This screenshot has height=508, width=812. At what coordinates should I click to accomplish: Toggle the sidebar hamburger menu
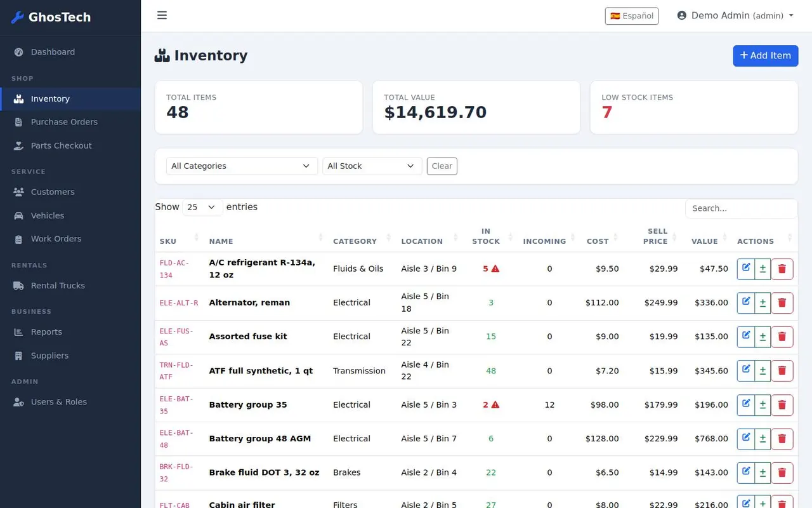[x=162, y=15]
